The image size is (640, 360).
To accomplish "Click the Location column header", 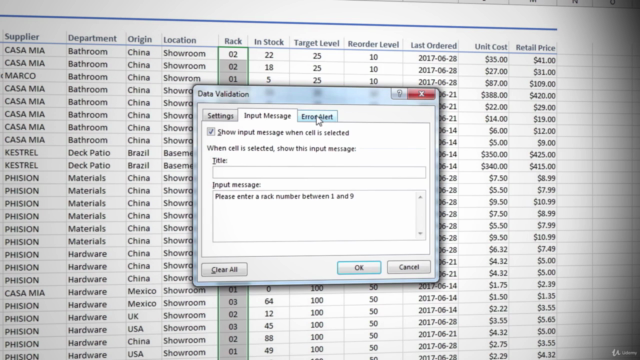I will point(180,40).
